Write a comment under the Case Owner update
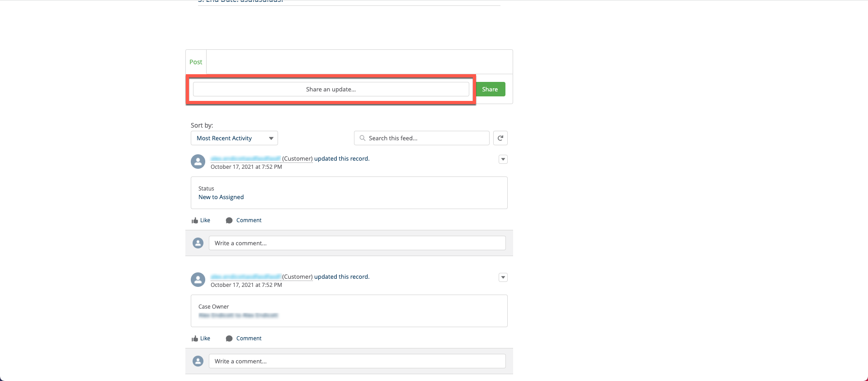Image resolution: width=868 pixels, height=381 pixels. coord(357,361)
